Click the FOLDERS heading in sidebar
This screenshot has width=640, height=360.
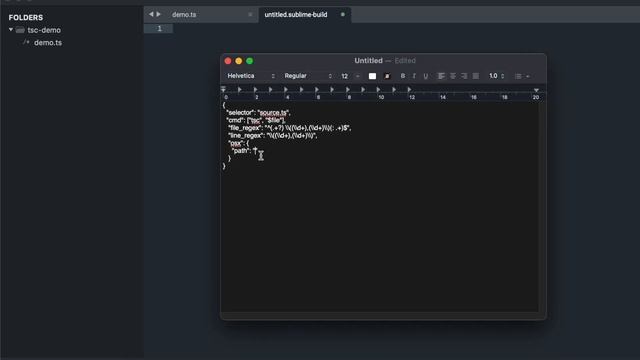(x=26, y=18)
